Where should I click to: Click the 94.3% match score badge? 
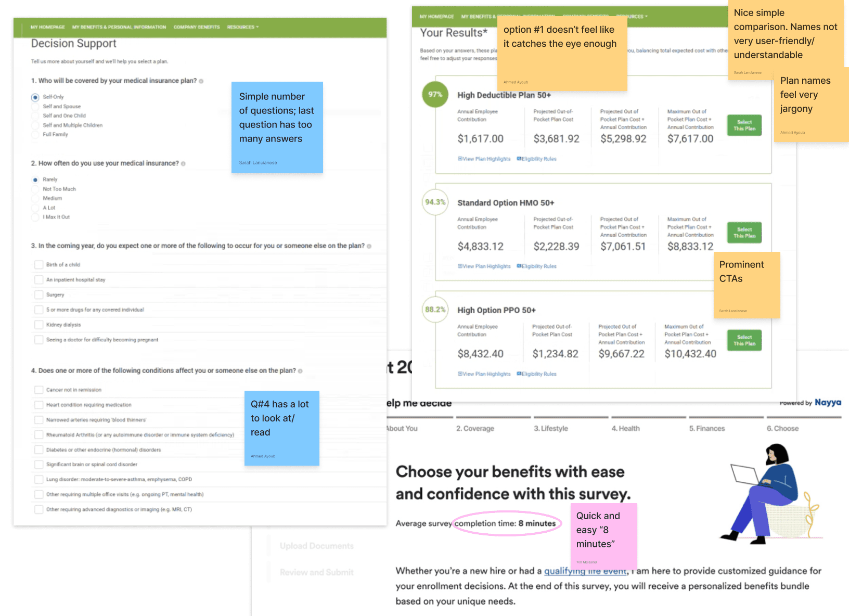435,202
